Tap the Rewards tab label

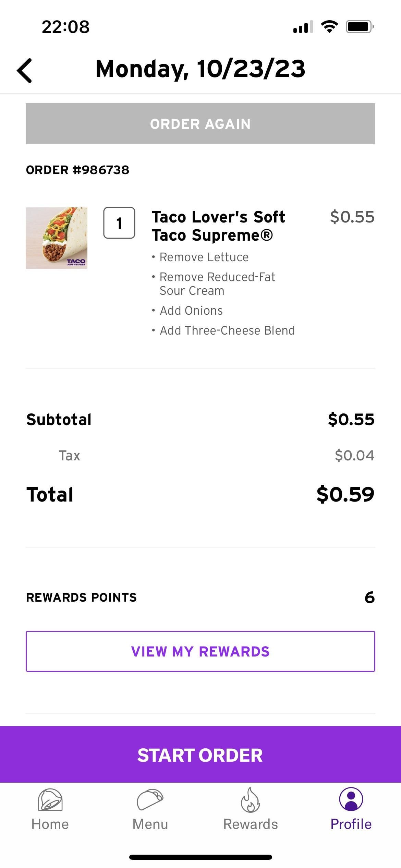pyautogui.click(x=251, y=824)
